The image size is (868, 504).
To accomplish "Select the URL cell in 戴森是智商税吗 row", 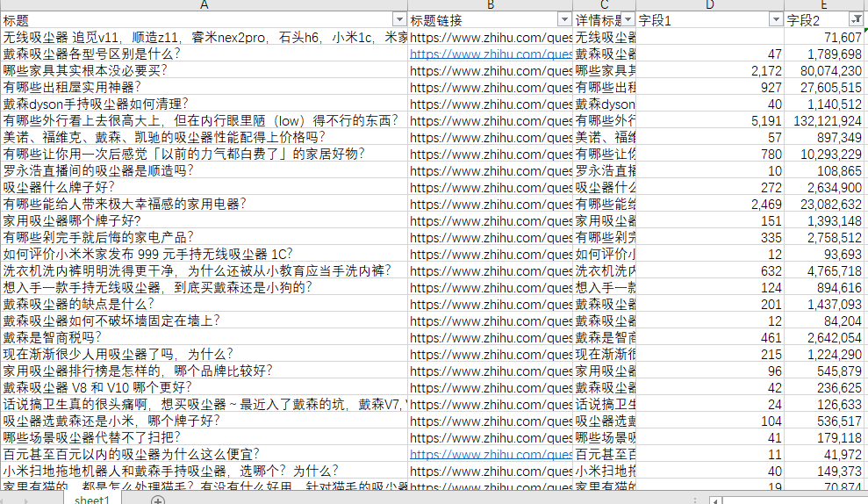I will [x=490, y=338].
